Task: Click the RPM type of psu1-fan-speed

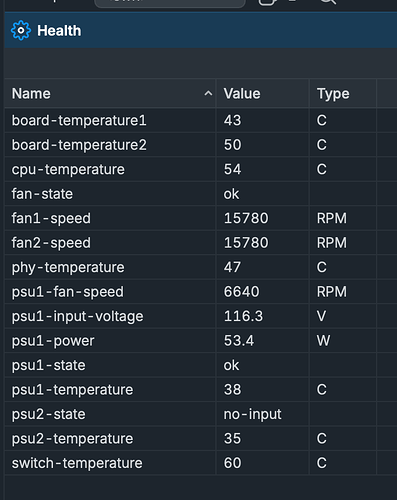Action: click(x=332, y=292)
